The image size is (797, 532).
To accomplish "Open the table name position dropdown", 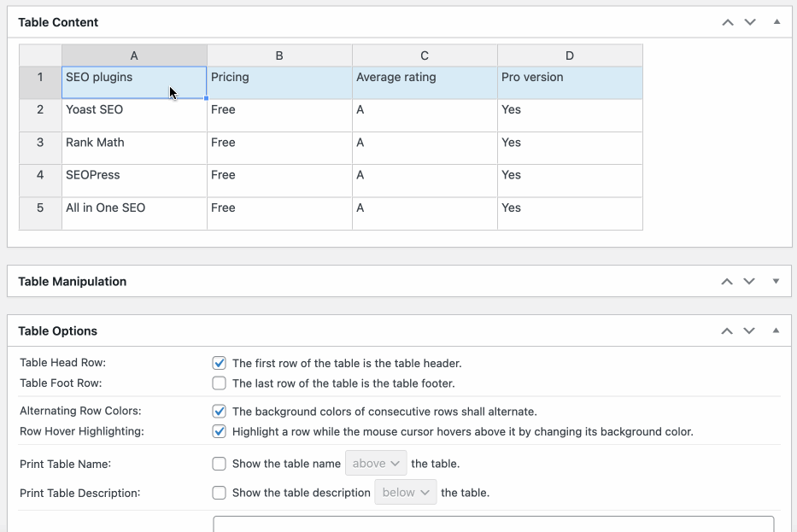I will coord(376,464).
